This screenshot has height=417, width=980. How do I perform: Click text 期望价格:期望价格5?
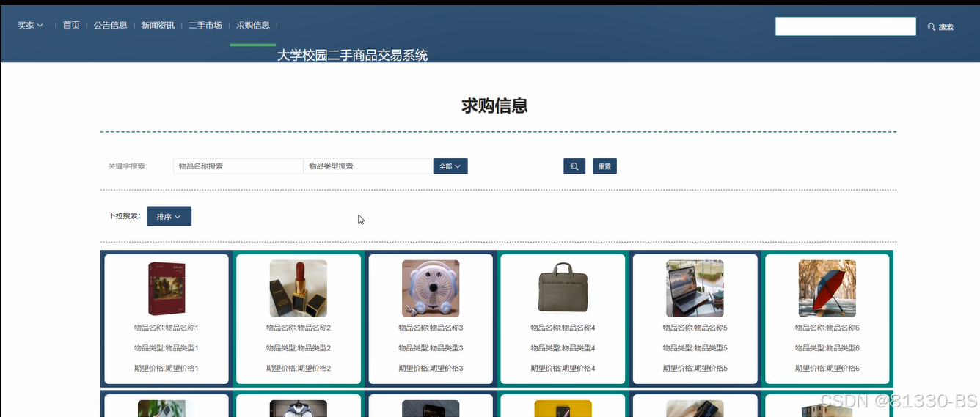click(695, 369)
